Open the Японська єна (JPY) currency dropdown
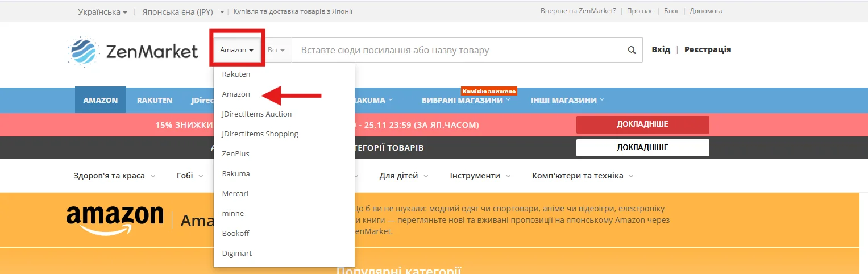The height and width of the screenshot is (274, 868). pos(183,11)
